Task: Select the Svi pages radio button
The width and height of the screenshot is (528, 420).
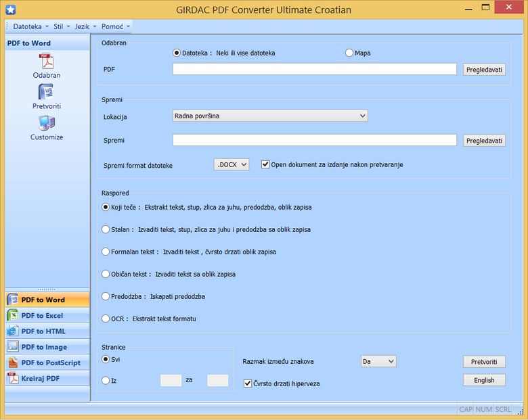Action: point(106,359)
